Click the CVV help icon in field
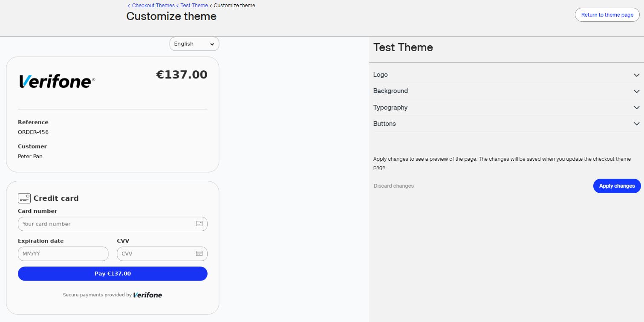Image resolution: width=644 pixels, height=322 pixels. coord(199,253)
